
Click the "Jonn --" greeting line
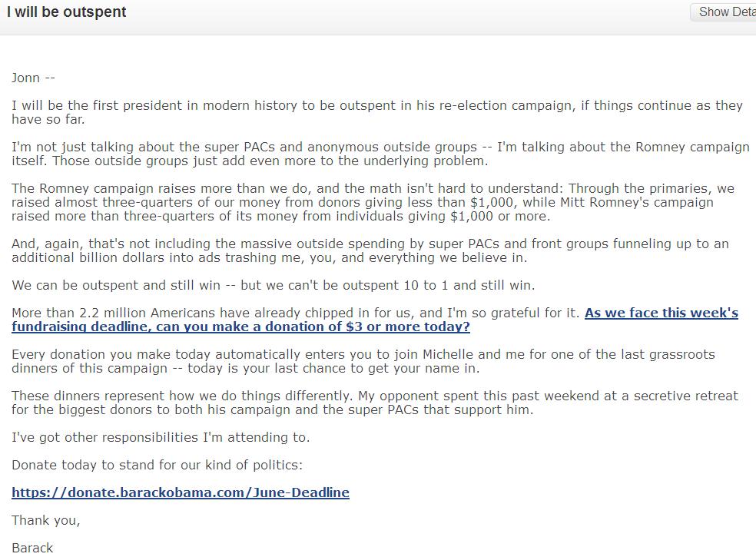coord(33,78)
